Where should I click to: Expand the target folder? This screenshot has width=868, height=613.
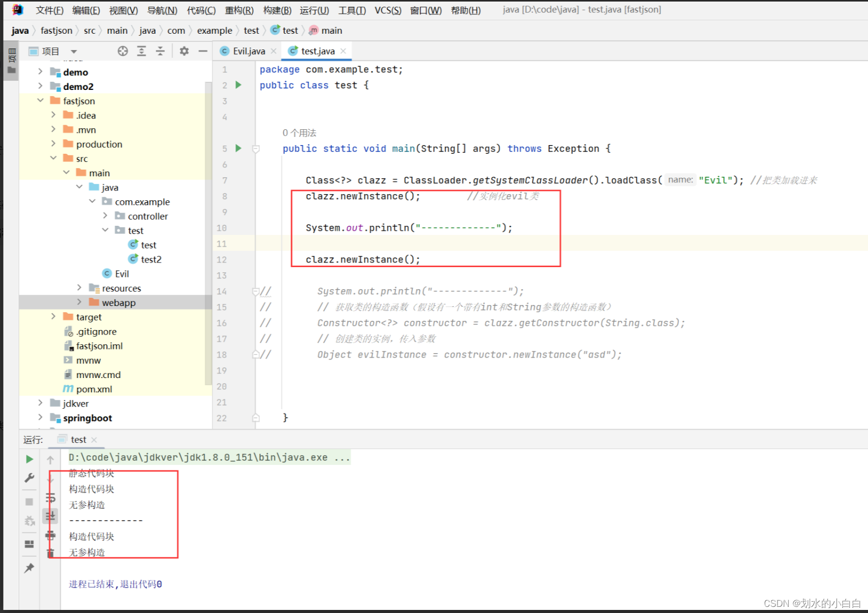tap(53, 317)
